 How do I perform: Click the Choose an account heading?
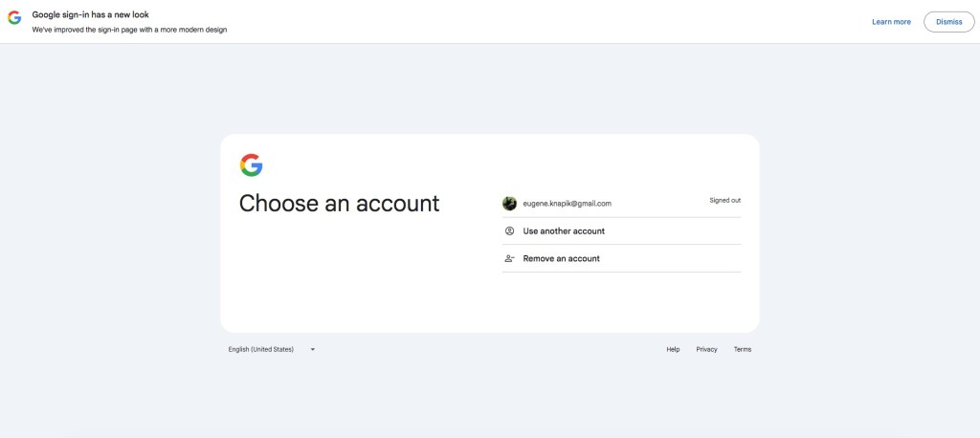[339, 203]
